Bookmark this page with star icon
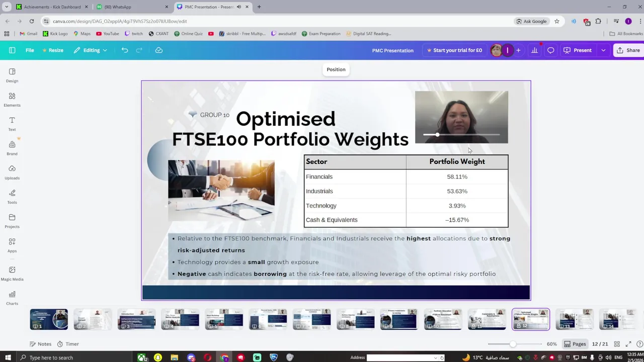644x362 pixels. [557, 21]
